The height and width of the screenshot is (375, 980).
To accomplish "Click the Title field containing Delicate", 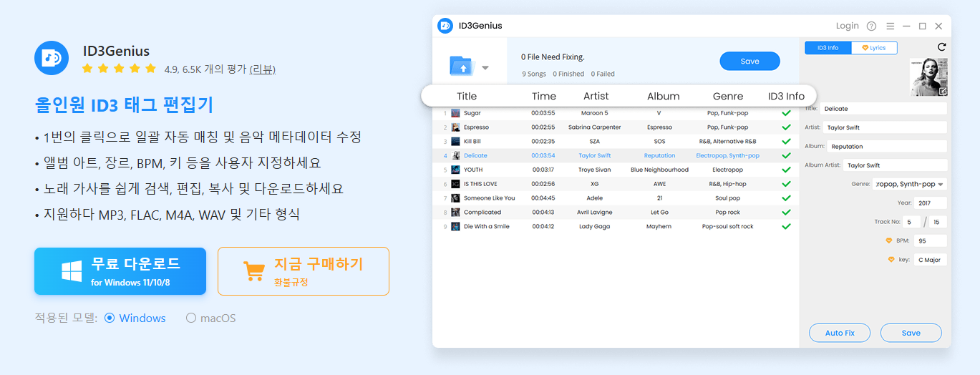I will pos(883,109).
